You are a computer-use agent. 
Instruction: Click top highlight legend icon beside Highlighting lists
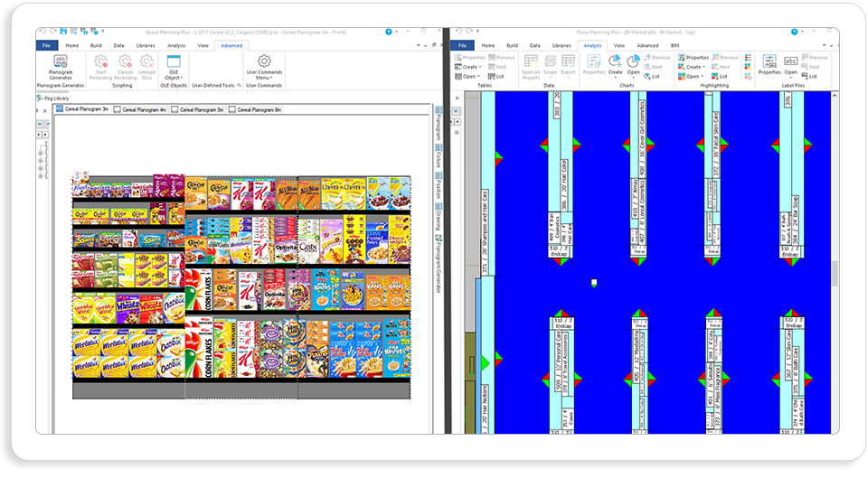tap(749, 58)
